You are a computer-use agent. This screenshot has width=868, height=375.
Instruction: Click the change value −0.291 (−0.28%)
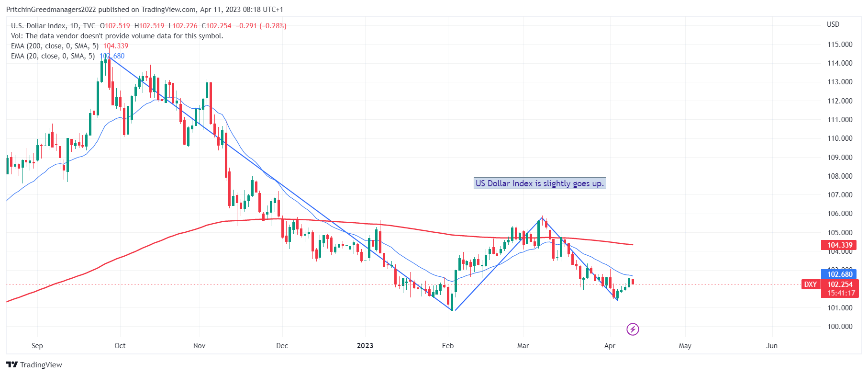pos(261,26)
